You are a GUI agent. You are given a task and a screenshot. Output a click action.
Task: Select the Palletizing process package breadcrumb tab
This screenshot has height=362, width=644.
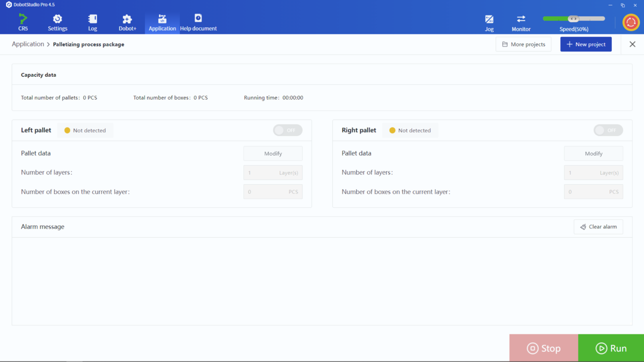pyautogui.click(x=88, y=44)
